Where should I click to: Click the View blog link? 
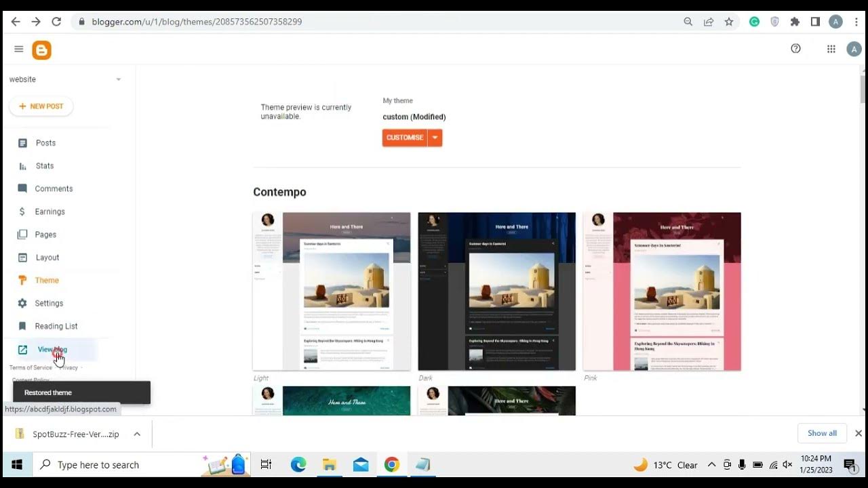point(53,350)
